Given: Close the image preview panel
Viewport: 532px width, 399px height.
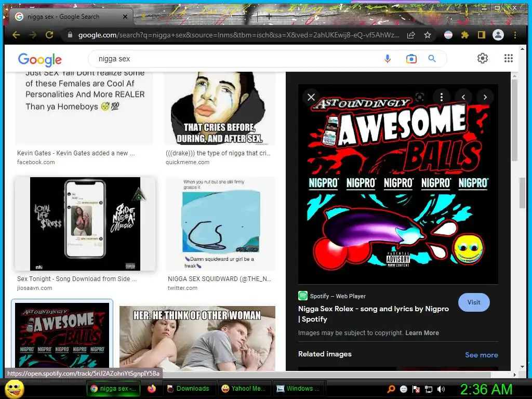Looking at the screenshot, I should 311,97.
